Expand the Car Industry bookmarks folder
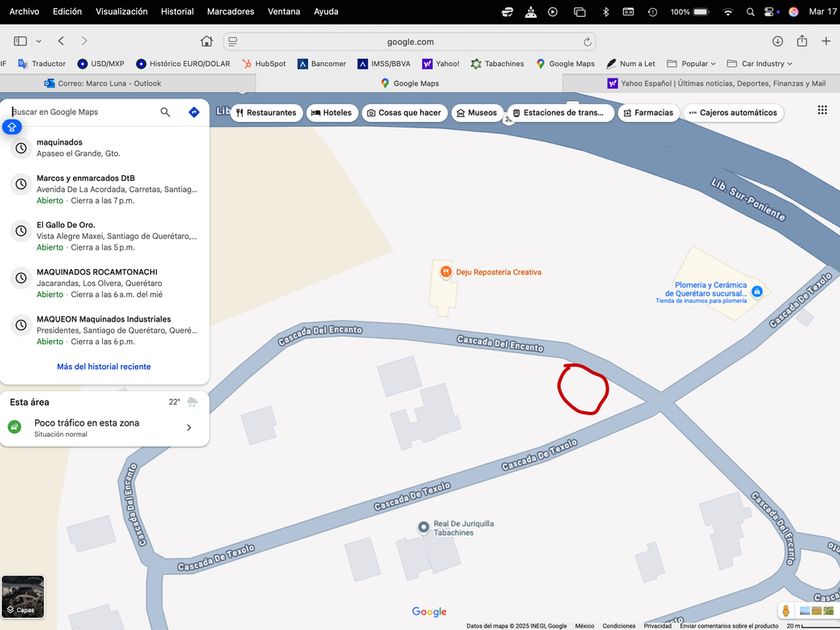 [x=760, y=63]
